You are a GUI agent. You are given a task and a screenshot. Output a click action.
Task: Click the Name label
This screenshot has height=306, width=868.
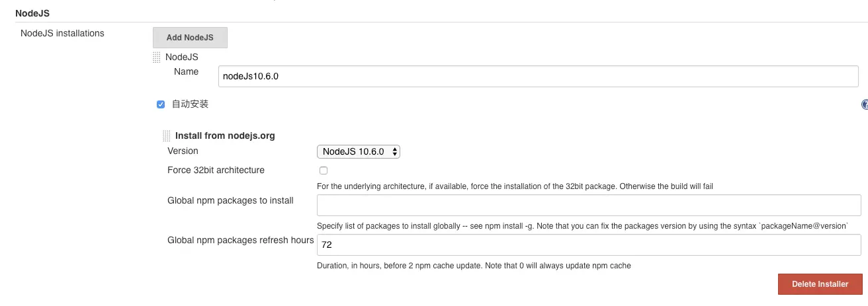point(186,71)
